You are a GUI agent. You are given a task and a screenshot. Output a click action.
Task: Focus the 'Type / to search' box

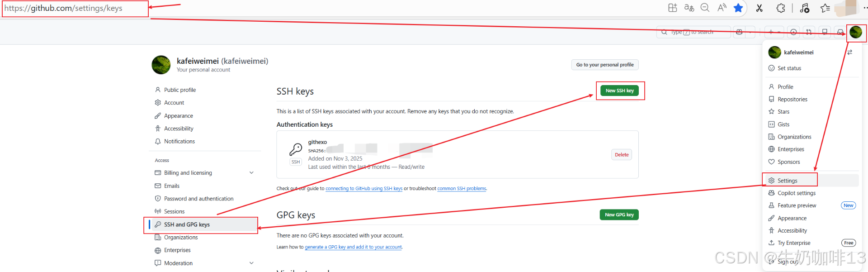point(693,32)
